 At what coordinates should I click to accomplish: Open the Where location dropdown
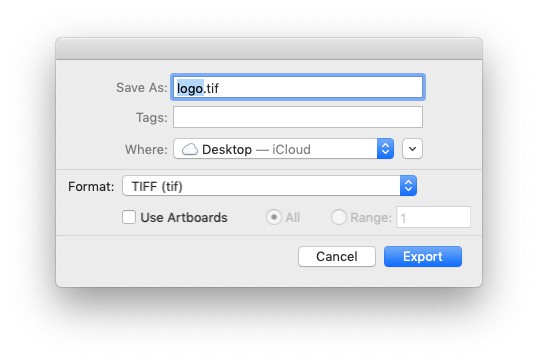point(283,149)
